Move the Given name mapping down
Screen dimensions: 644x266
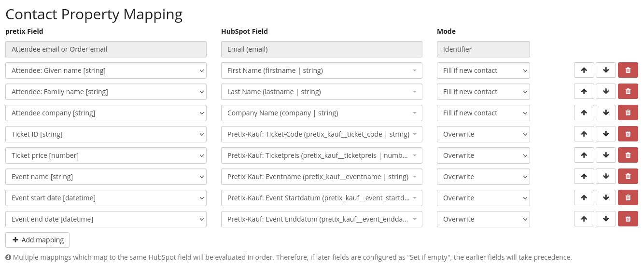coord(606,70)
